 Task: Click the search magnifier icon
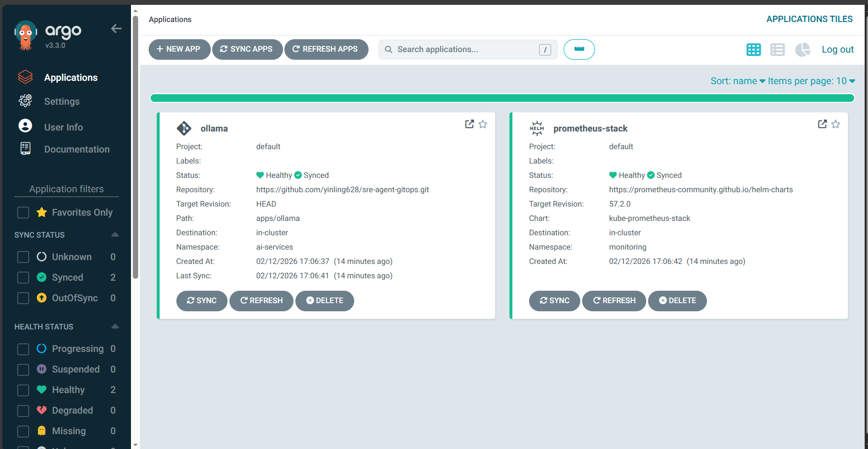389,49
